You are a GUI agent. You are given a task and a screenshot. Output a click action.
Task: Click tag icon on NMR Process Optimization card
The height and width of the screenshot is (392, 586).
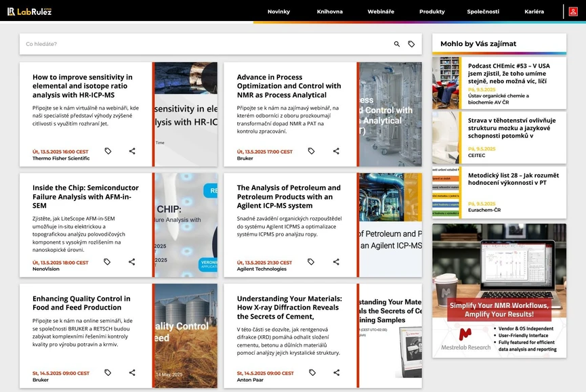312,151
